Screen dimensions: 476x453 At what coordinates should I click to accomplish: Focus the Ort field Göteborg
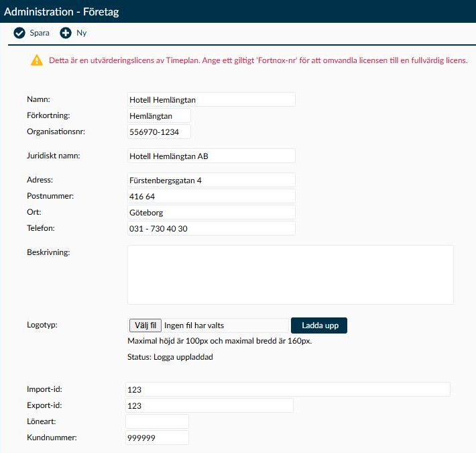point(211,212)
